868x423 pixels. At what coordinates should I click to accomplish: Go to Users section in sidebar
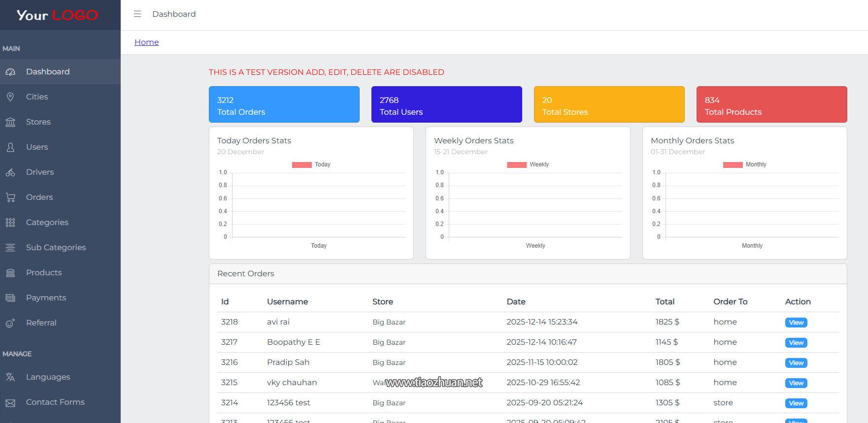(37, 147)
